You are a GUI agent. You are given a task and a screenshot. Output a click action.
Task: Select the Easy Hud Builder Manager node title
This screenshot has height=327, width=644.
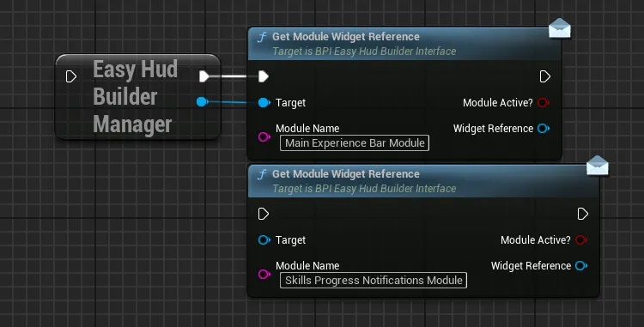point(135,97)
